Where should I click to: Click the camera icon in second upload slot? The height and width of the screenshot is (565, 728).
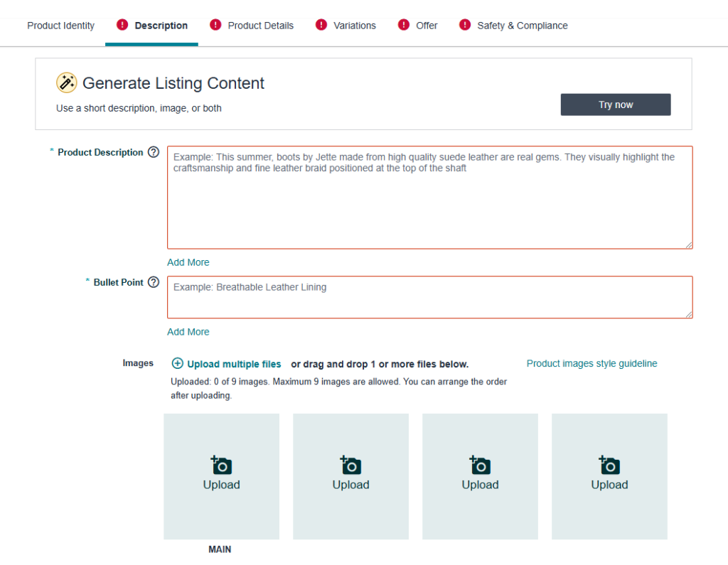(351, 466)
